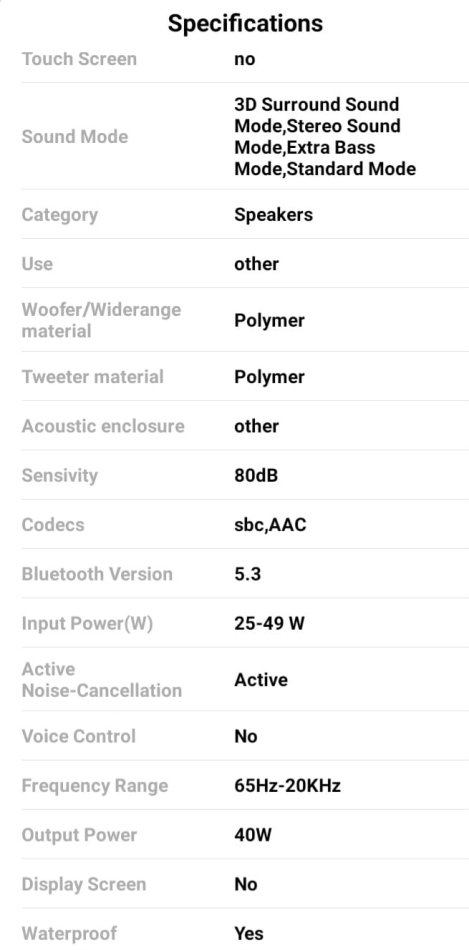Viewport: 469px width, 950px height.
Task: Click the Category value Speakers
Action: coord(273,214)
